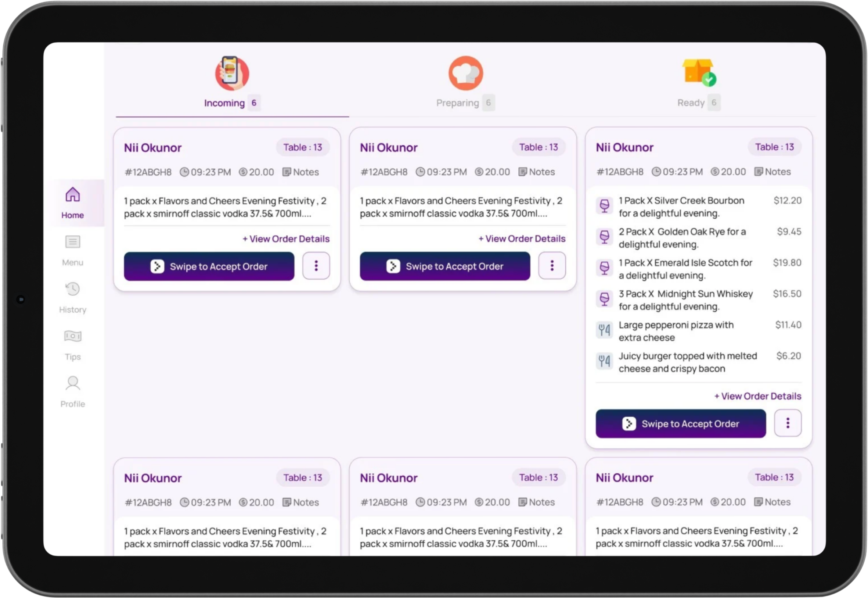
Task: Click the dollar amount icon on the bottom-left card
Action: pyautogui.click(x=243, y=502)
